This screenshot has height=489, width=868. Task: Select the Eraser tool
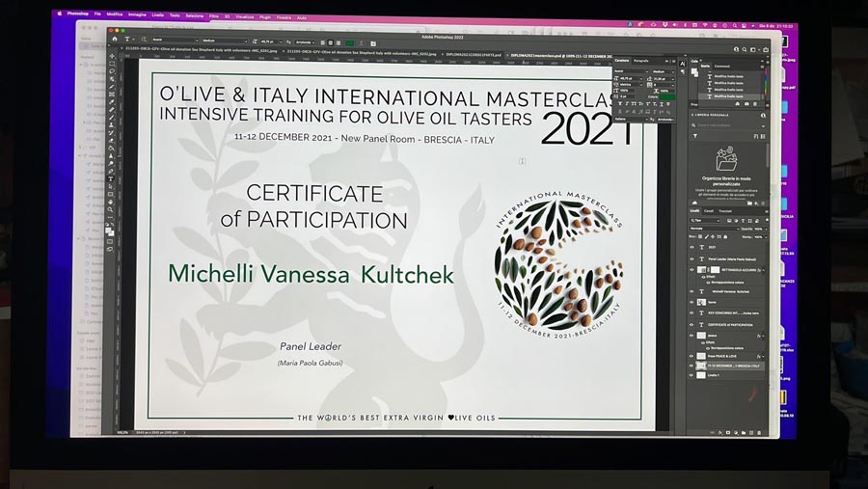tap(111, 140)
